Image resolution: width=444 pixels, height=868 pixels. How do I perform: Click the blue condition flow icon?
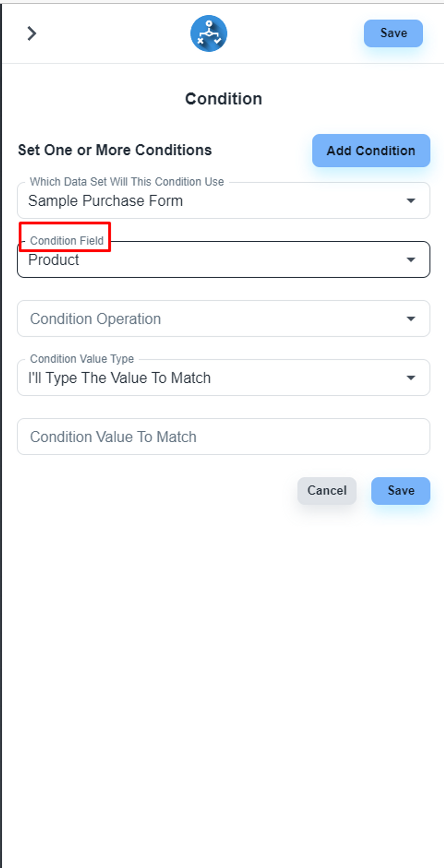209,33
